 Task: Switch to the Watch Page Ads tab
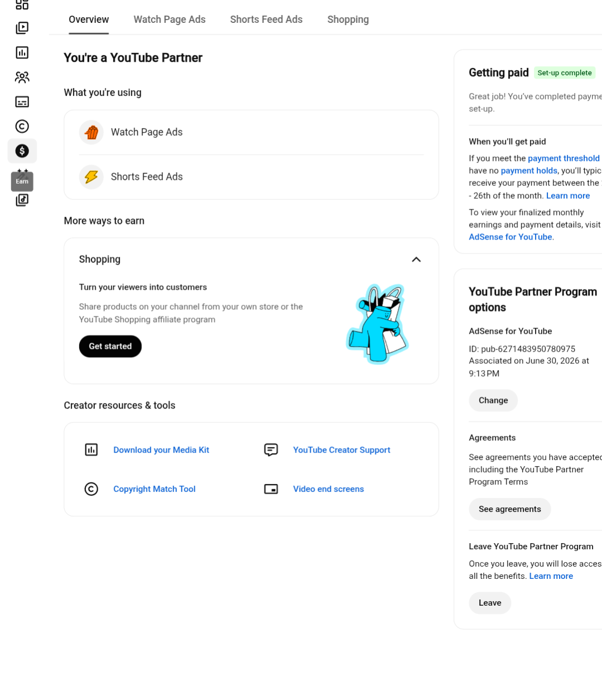(x=170, y=20)
